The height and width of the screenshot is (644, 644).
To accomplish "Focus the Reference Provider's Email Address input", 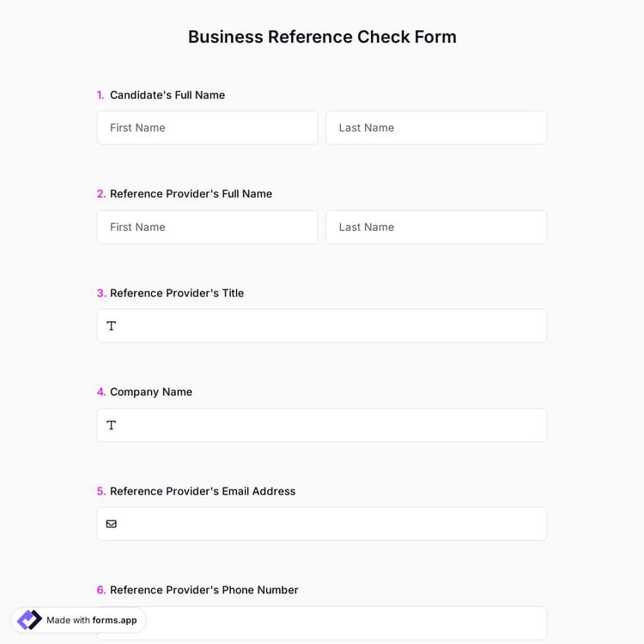I will 331,524.
